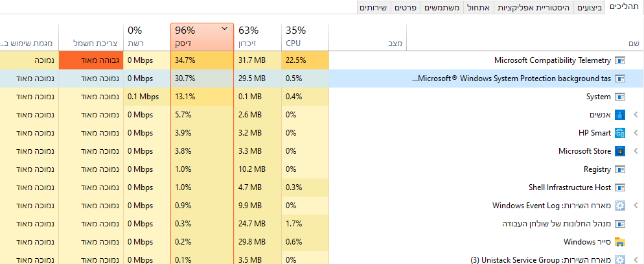
Task: Select the Shell Infrastructure Host name
Action: point(569,187)
